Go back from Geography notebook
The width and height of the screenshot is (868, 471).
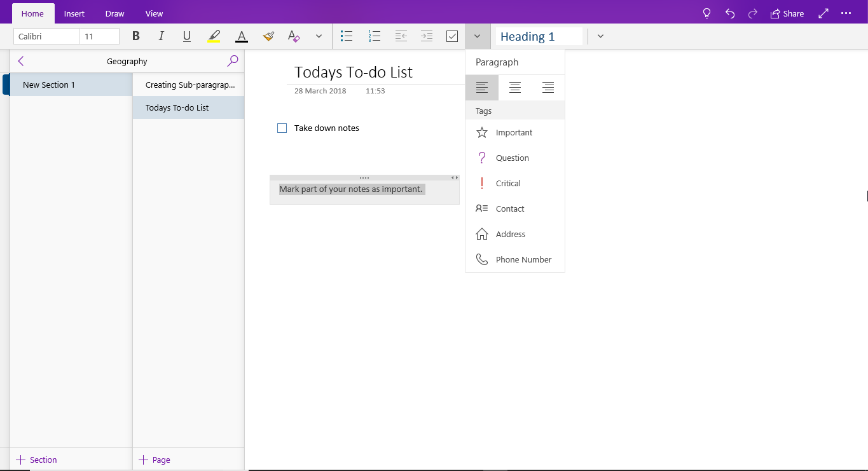point(21,61)
